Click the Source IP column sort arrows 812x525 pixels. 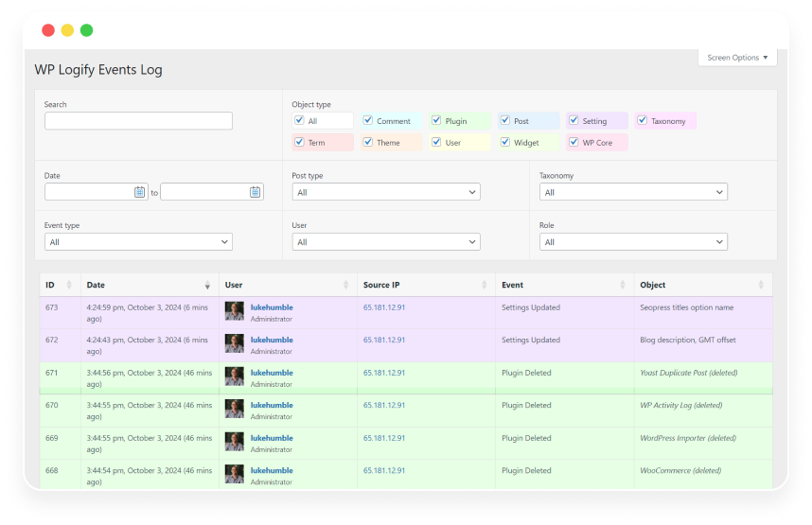[485, 286]
